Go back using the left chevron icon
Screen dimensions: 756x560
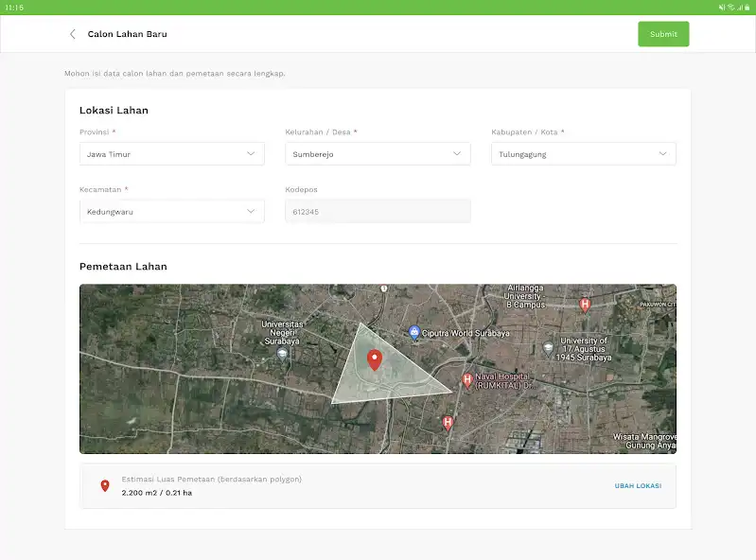tap(72, 34)
